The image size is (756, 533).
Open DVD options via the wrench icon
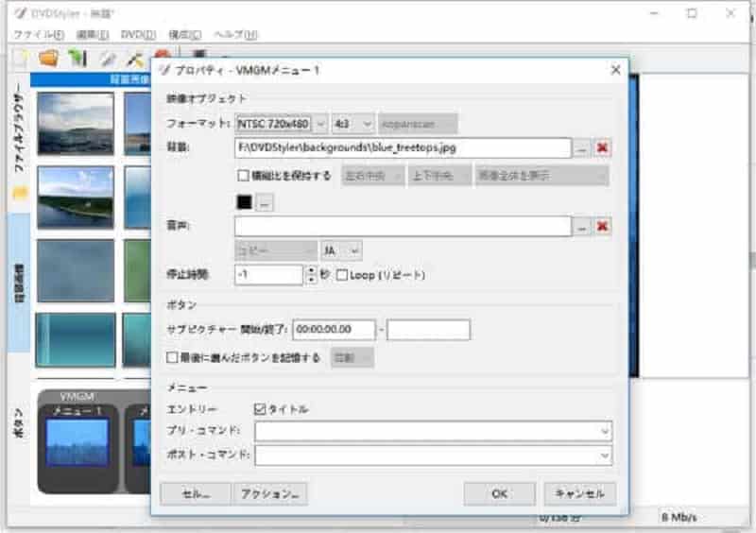[x=107, y=59]
